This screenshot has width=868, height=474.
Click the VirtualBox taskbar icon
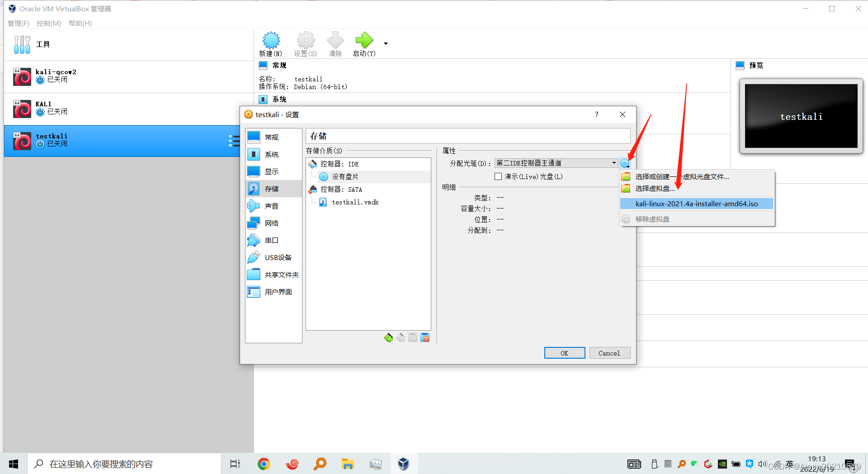tap(403, 464)
